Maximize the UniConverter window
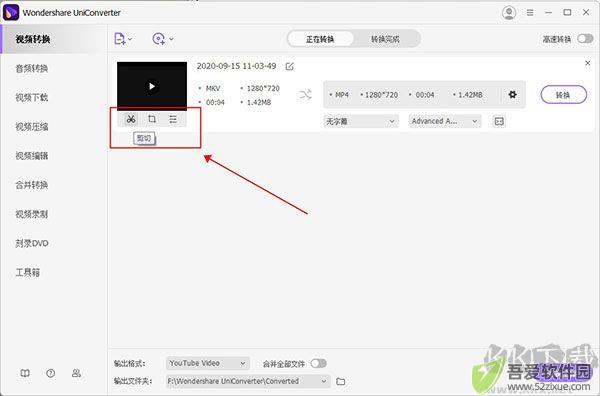 pyautogui.click(x=567, y=13)
